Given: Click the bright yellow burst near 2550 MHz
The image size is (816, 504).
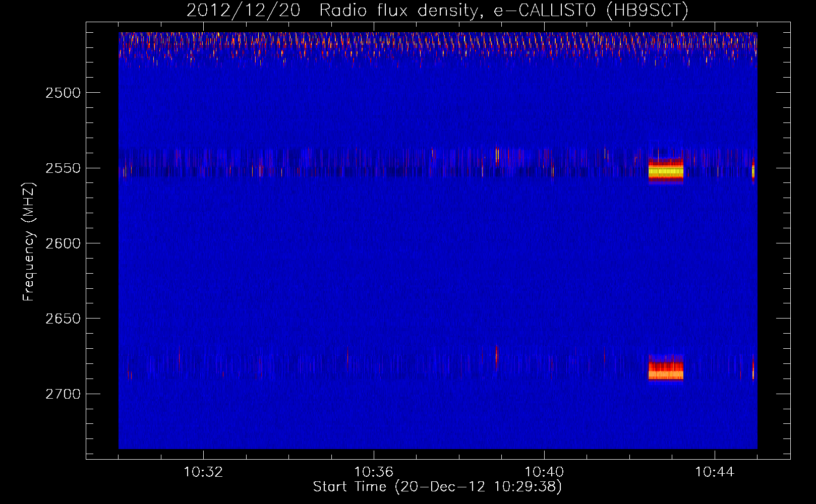Looking at the screenshot, I should coord(666,171).
